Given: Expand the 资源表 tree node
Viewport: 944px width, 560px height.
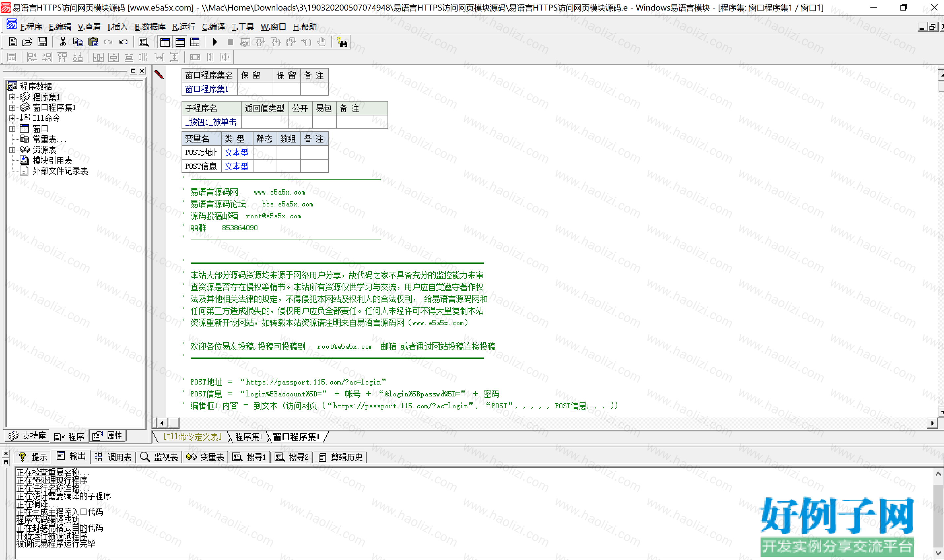Looking at the screenshot, I should [x=13, y=150].
